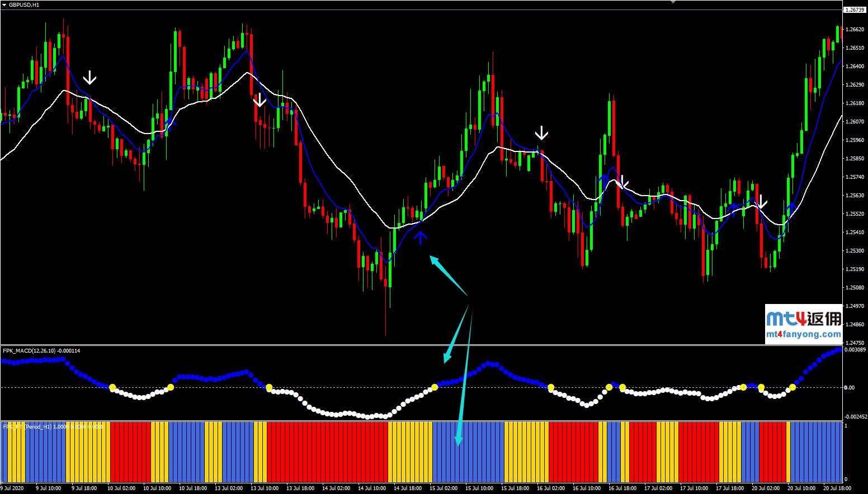Select the white sell arrow above 13 Jul 10:00
The image size is (868, 494).
pyautogui.click(x=259, y=100)
